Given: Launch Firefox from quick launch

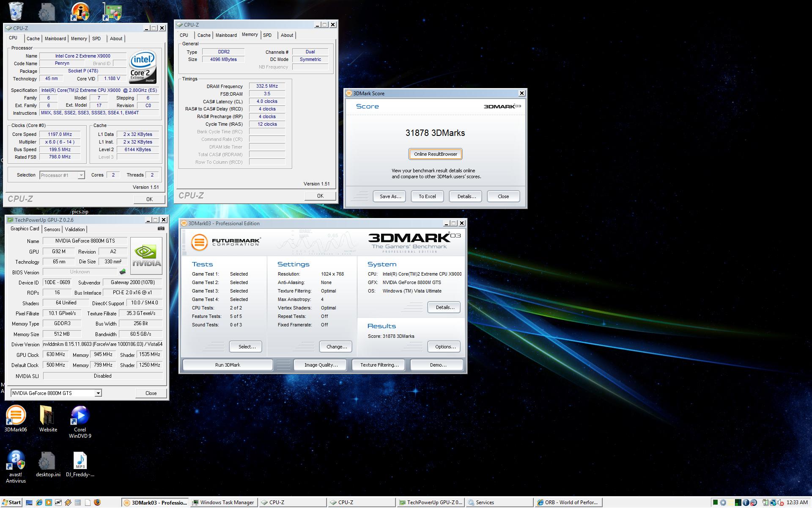Looking at the screenshot, I should [x=97, y=502].
